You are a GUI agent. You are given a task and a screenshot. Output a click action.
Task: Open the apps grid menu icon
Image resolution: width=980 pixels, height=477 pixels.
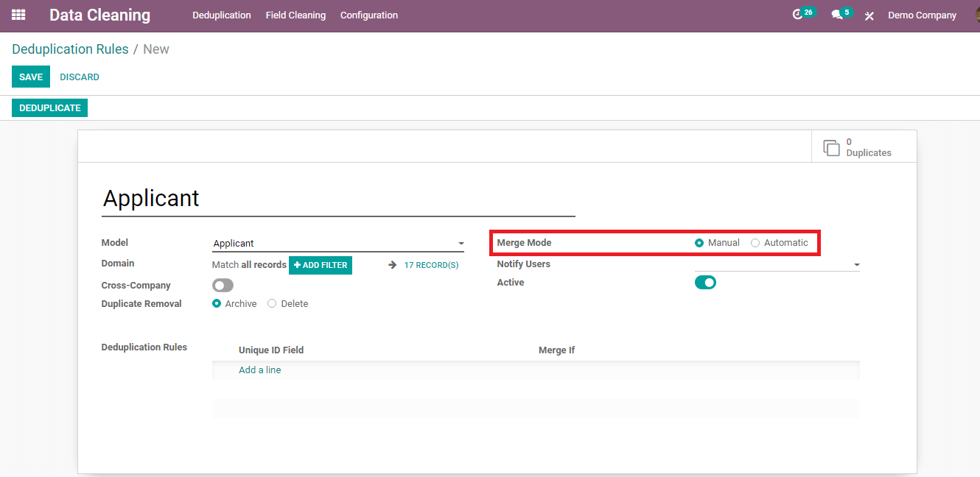(x=18, y=15)
